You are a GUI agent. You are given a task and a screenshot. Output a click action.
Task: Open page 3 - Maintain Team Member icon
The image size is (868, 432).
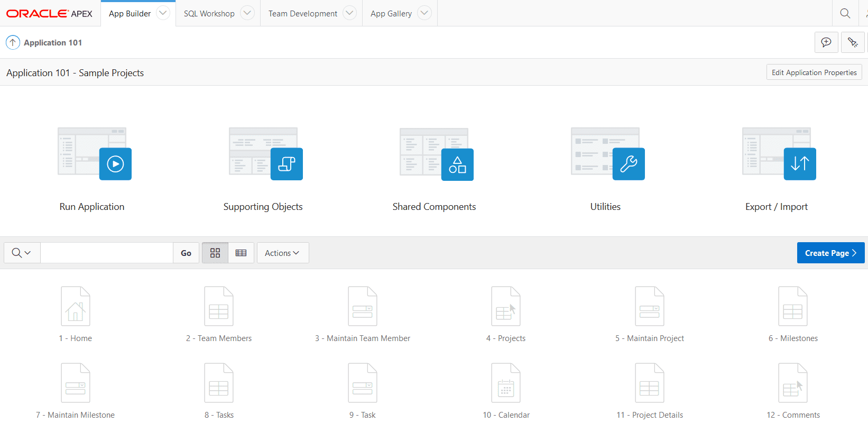click(363, 306)
